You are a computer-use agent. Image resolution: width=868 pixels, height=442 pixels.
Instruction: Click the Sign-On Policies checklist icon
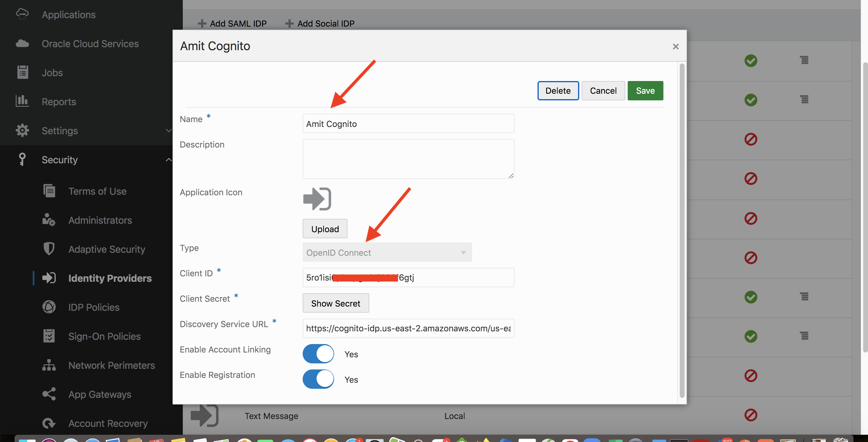tap(49, 336)
